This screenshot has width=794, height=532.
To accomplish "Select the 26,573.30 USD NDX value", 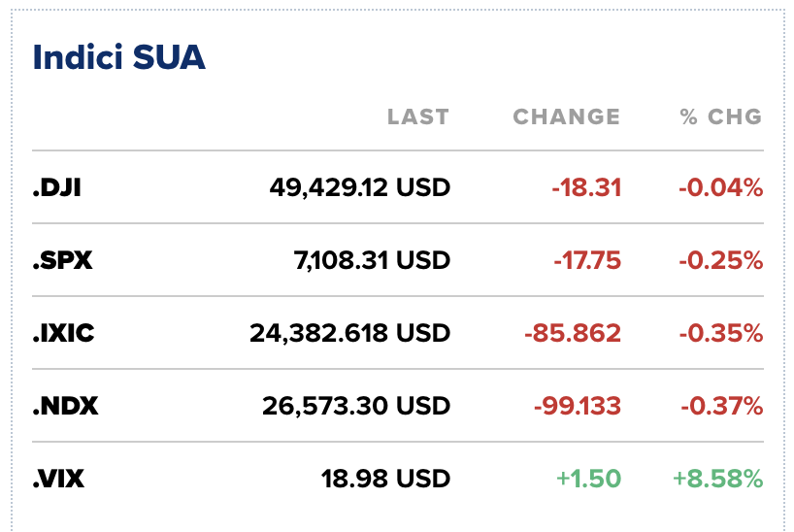I will [356, 406].
